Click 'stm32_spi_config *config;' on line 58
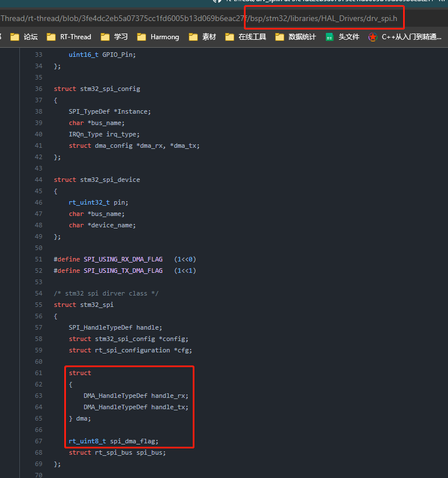 click(x=142, y=339)
